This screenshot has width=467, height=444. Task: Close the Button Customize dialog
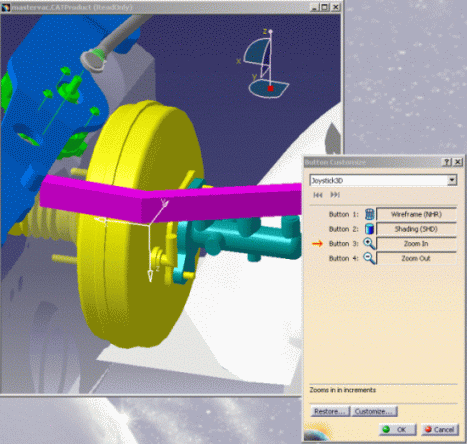tap(458, 162)
